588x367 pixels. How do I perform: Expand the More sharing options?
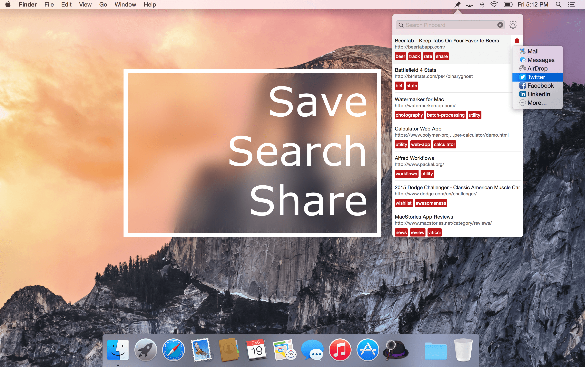pos(536,102)
